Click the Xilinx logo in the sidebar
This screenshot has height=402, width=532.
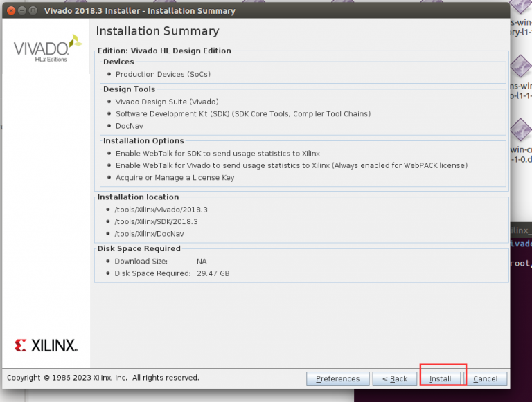[46, 346]
